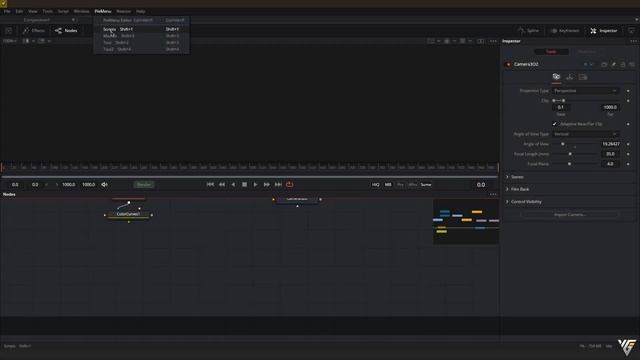Play the composition in reverse
Image resolution: width=640 pixels, height=360 pixels.
[x=233, y=184]
